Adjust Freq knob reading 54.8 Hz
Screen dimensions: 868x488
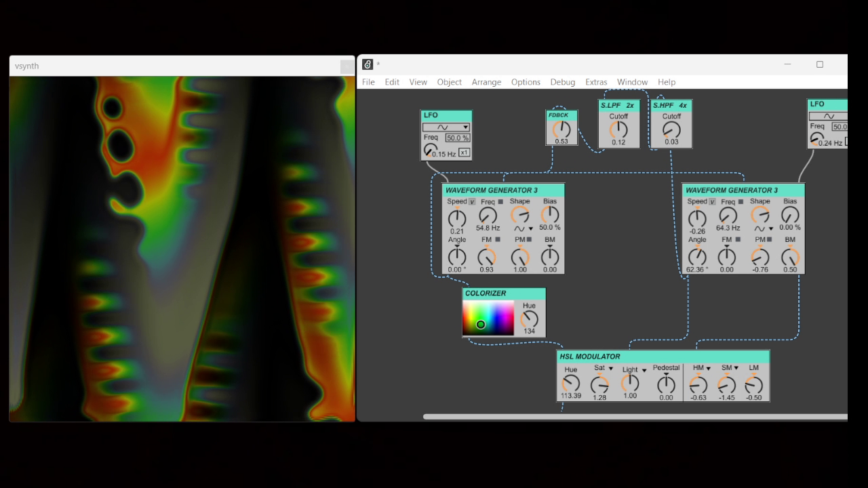coord(488,216)
